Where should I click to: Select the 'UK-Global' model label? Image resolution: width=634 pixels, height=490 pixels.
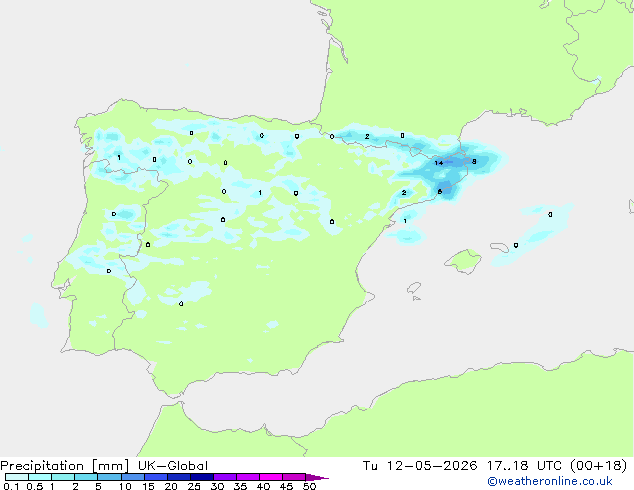pyautogui.click(x=173, y=466)
